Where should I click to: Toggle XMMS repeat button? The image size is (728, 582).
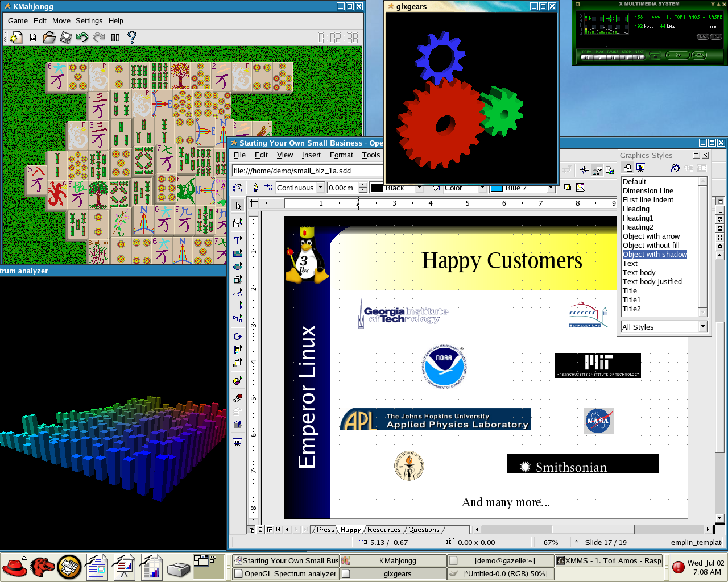[699, 55]
